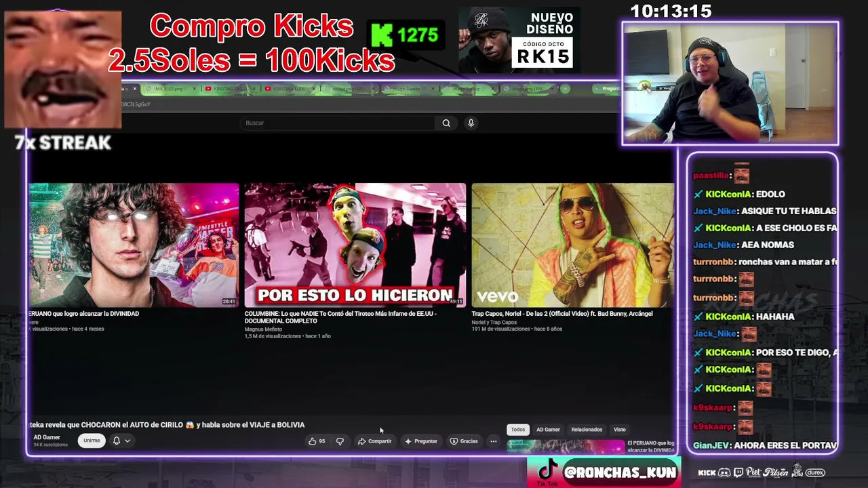Select the AD Gamer filter chip
Screen dimensions: 868x488
(548, 430)
